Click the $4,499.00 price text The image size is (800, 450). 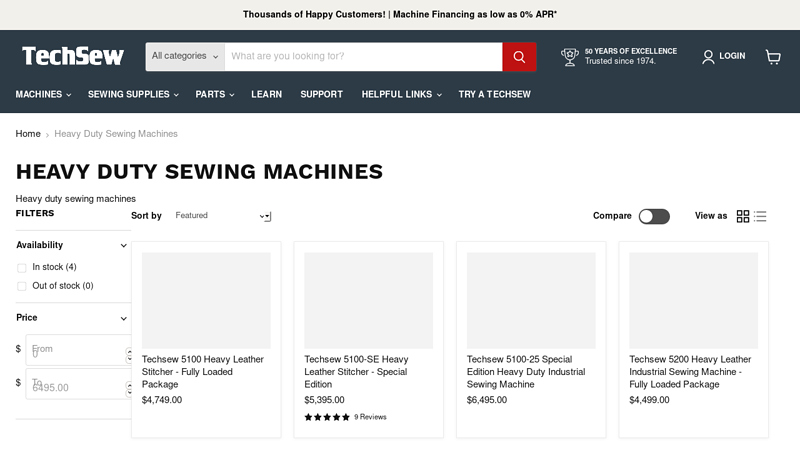pos(649,400)
